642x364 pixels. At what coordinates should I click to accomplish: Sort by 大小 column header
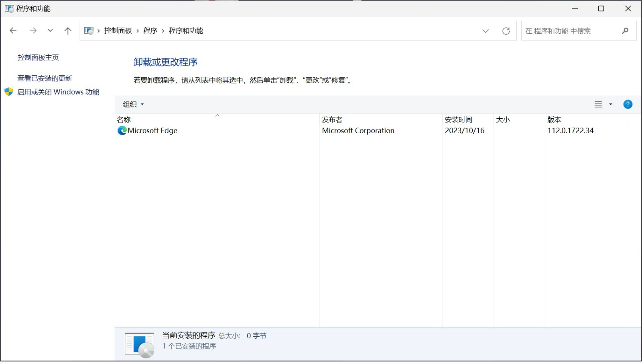[519, 119]
